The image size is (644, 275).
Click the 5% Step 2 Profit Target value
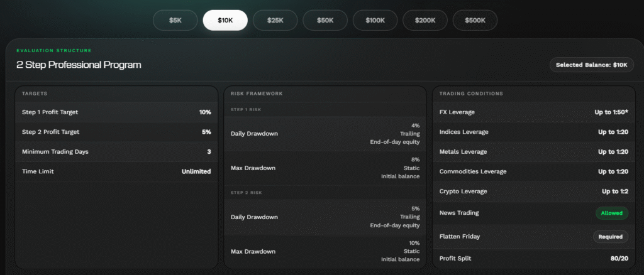[x=206, y=132]
